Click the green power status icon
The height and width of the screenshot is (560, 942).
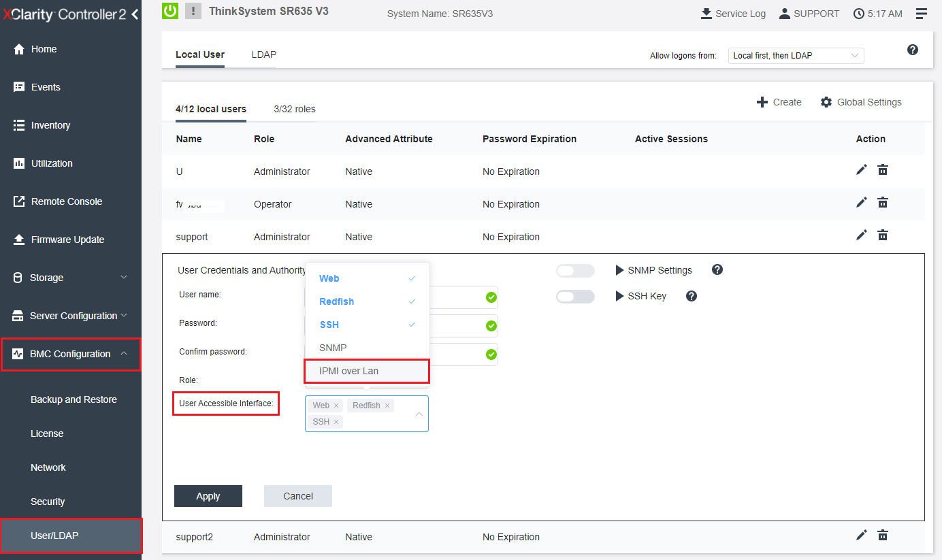coord(170,11)
